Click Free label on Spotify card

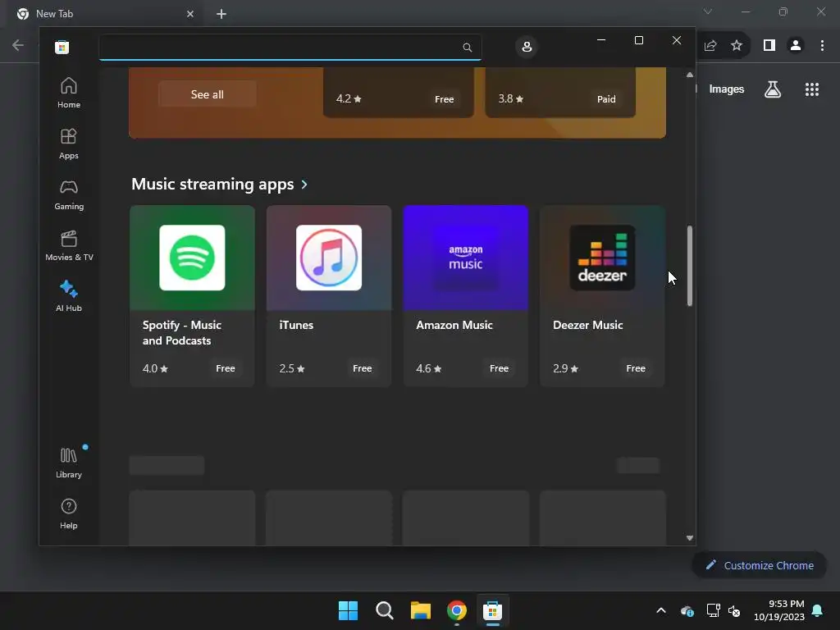[226, 368]
